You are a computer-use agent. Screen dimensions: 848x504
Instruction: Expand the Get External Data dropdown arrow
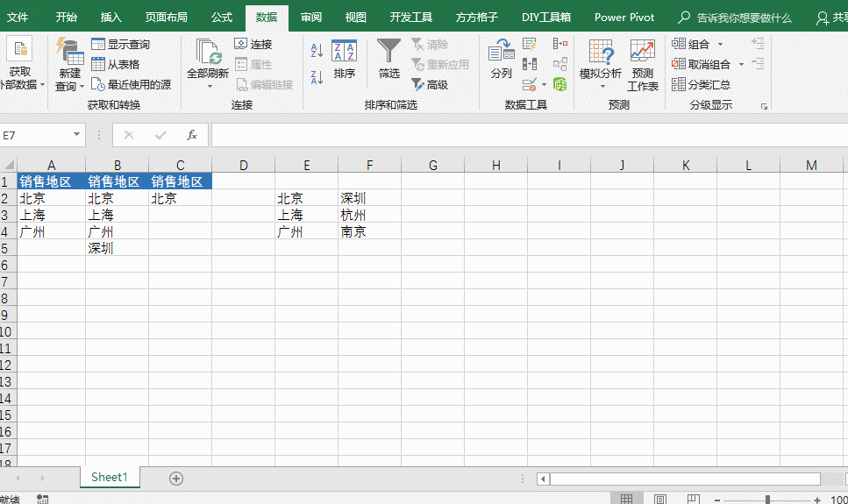(x=42, y=85)
